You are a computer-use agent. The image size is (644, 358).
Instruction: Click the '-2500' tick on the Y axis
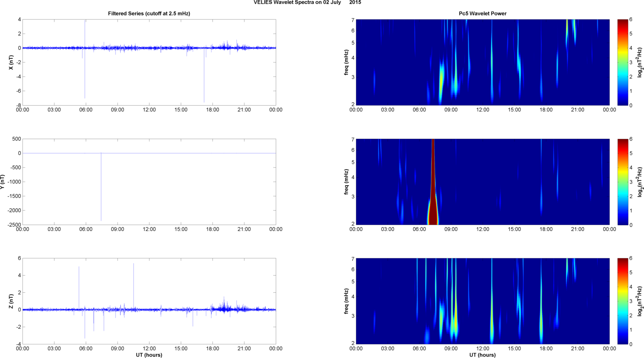(14, 225)
